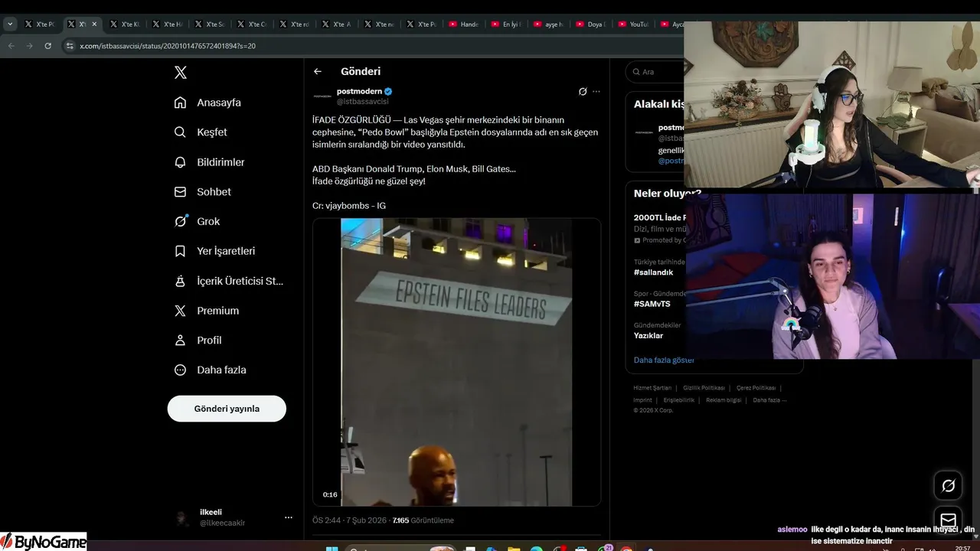This screenshot has height=551, width=980.
Task: Open Bildirimler notifications
Action: point(209,162)
